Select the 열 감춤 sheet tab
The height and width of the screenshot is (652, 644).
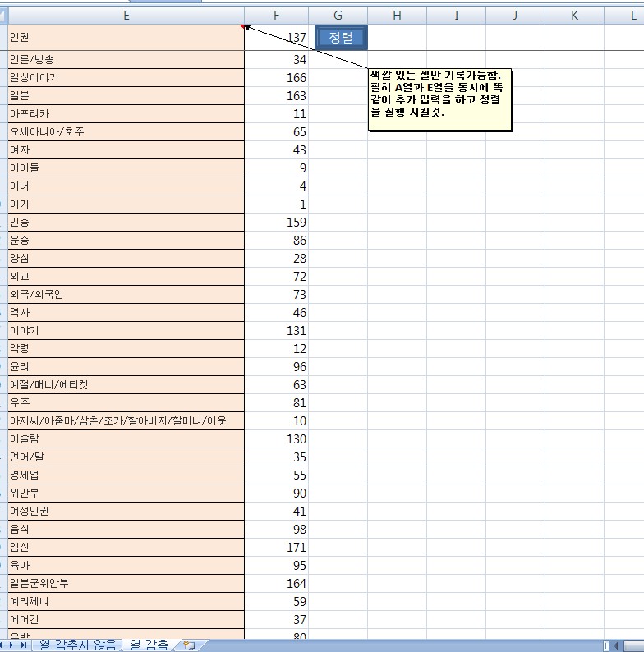pos(149,645)
